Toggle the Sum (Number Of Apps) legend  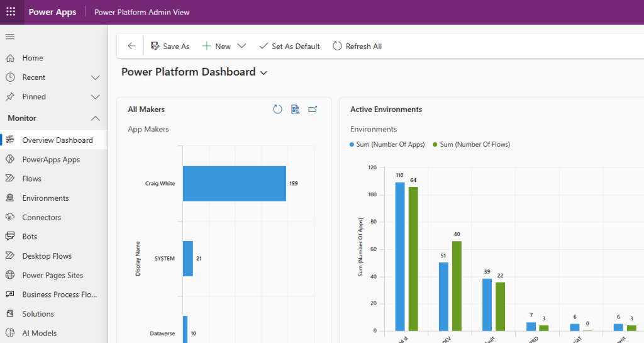[387, 145]
